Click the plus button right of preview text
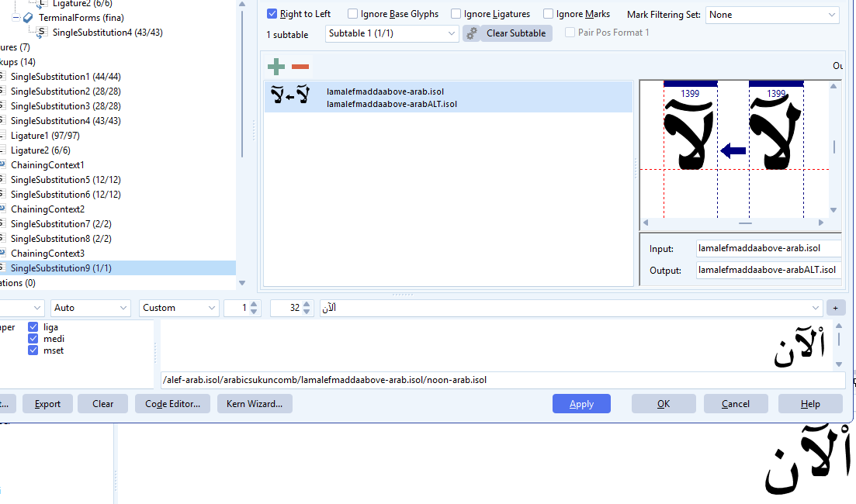Image resolution: width=856 pixels, height=504 pixels. tap(836, 308)
